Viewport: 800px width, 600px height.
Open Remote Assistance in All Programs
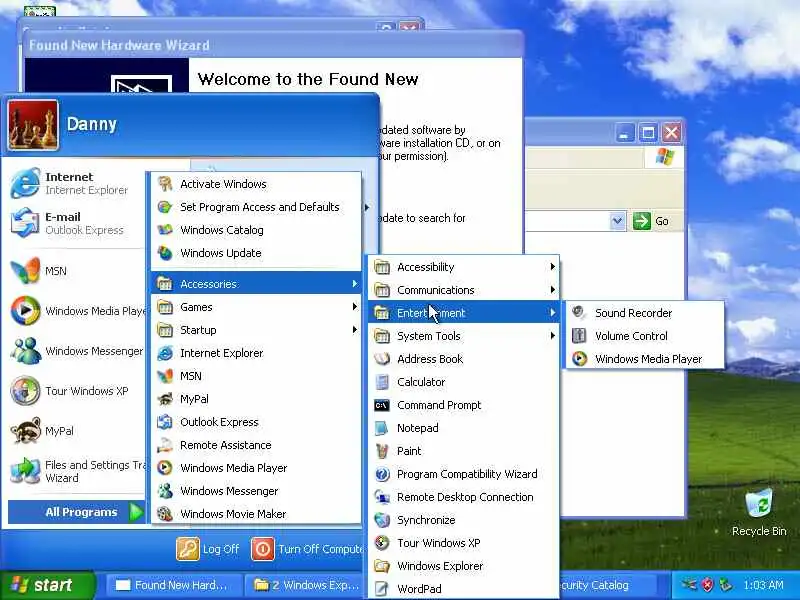pos(256,445)
